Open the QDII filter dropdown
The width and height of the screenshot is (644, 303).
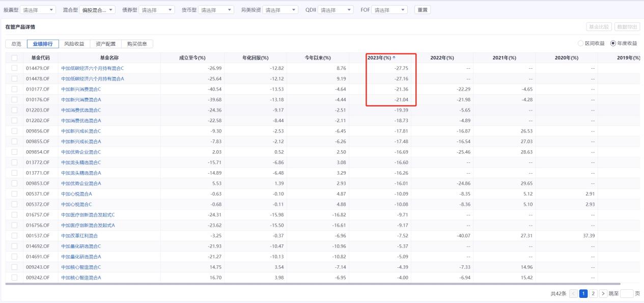tap(335, 10)
